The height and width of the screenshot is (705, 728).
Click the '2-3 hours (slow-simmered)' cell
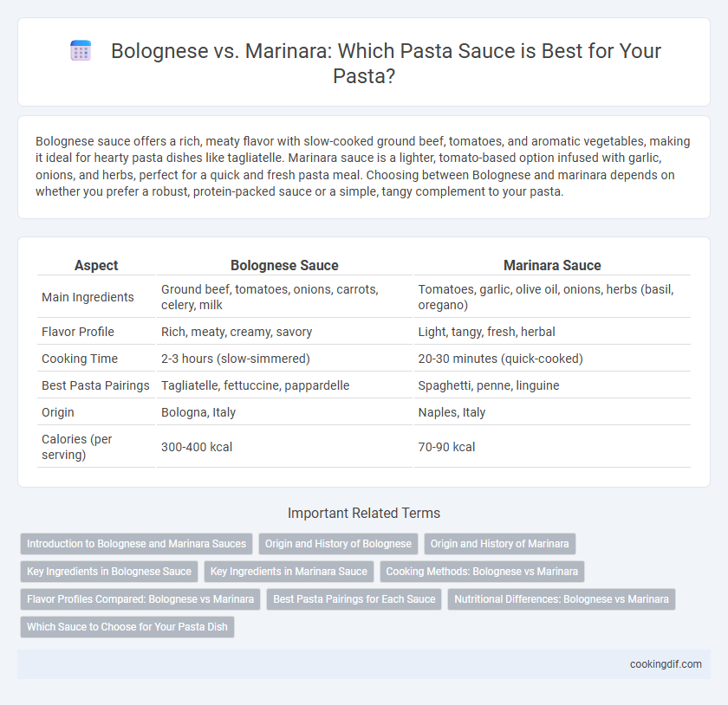pyautogui.click(x=284, y=359)
